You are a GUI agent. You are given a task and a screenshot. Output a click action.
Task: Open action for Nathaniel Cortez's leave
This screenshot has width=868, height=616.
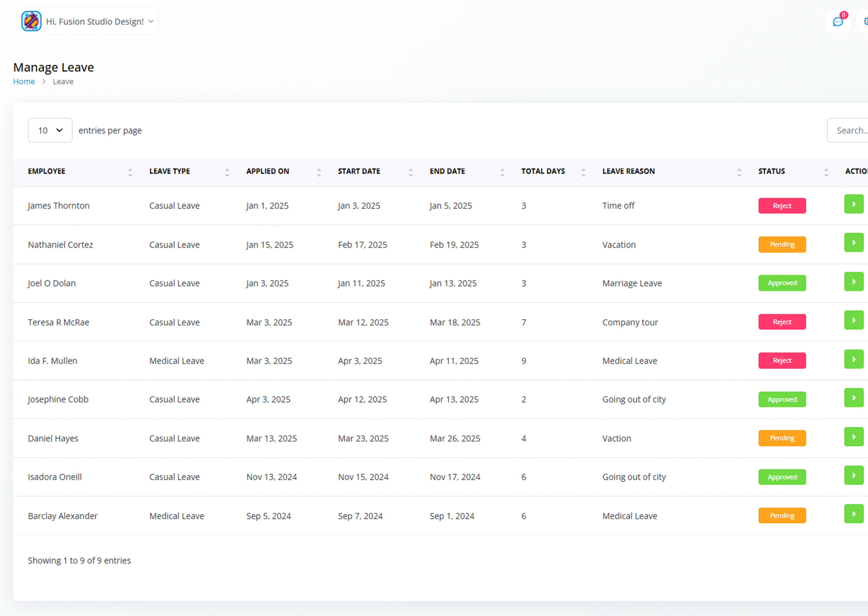(854, 243)
